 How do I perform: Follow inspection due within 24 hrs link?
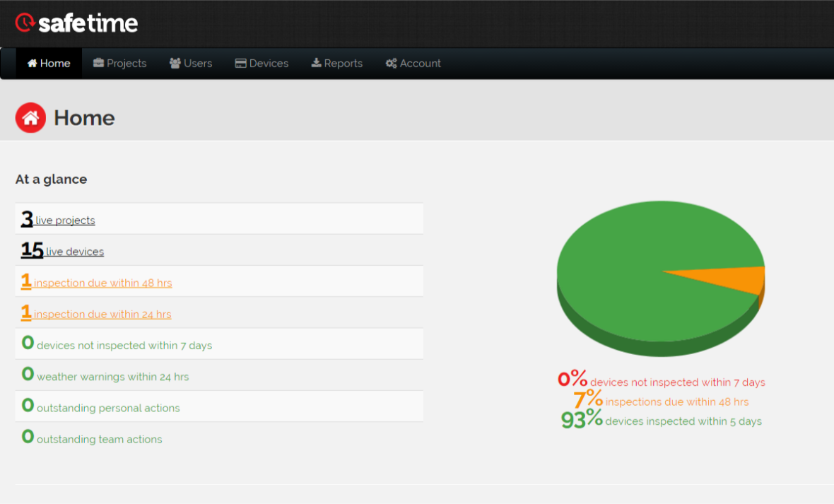click(95, 313)
